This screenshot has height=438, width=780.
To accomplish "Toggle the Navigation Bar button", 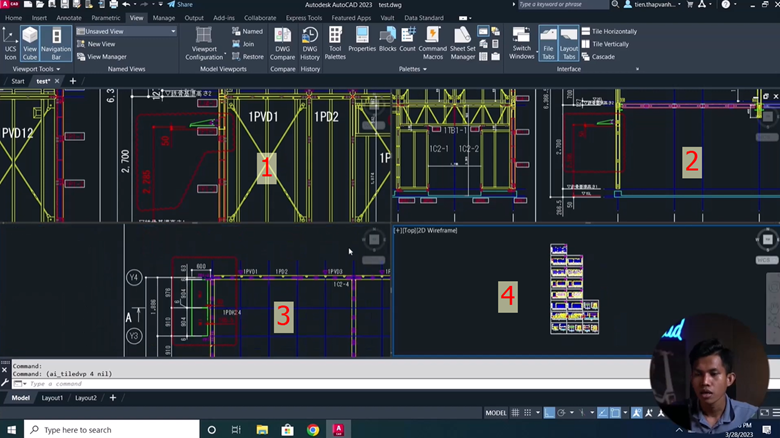I will tap(56, 44).
